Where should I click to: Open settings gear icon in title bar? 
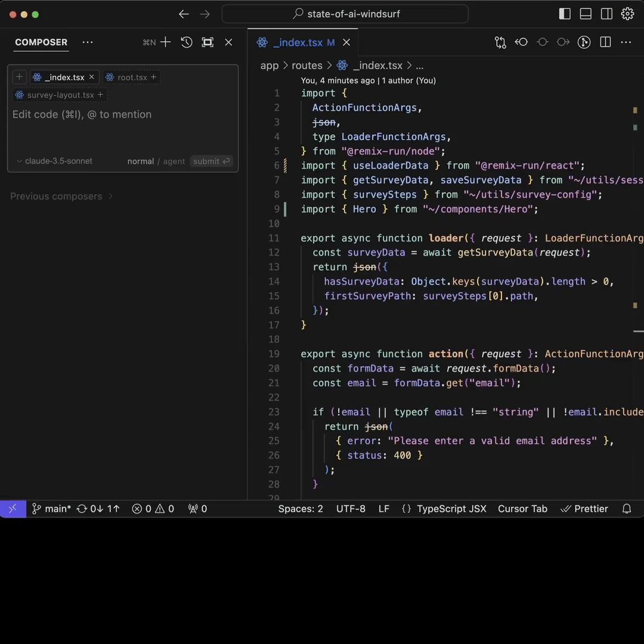(x=627, y=14)
